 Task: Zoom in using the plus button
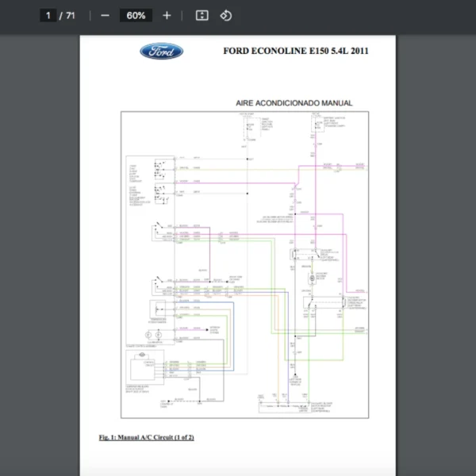[166, 15]
